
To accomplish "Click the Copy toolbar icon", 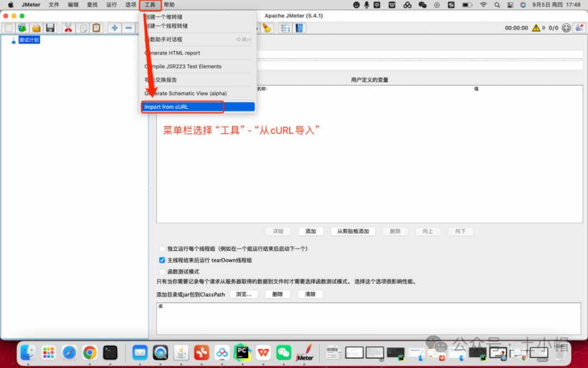I will tap(83, 28).
